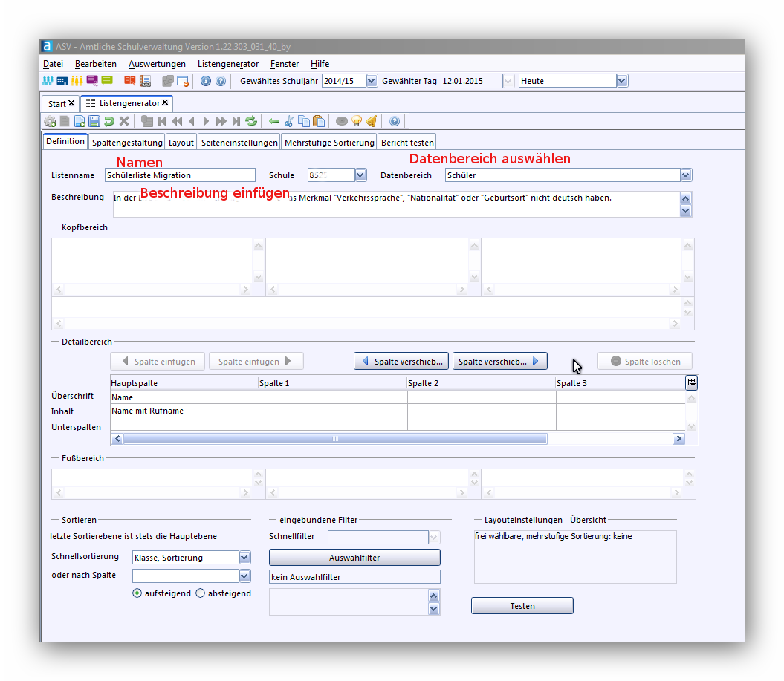Click the copy documents icon
The image size is (784, 681).
pyautogui.click(x=303, y=121)
